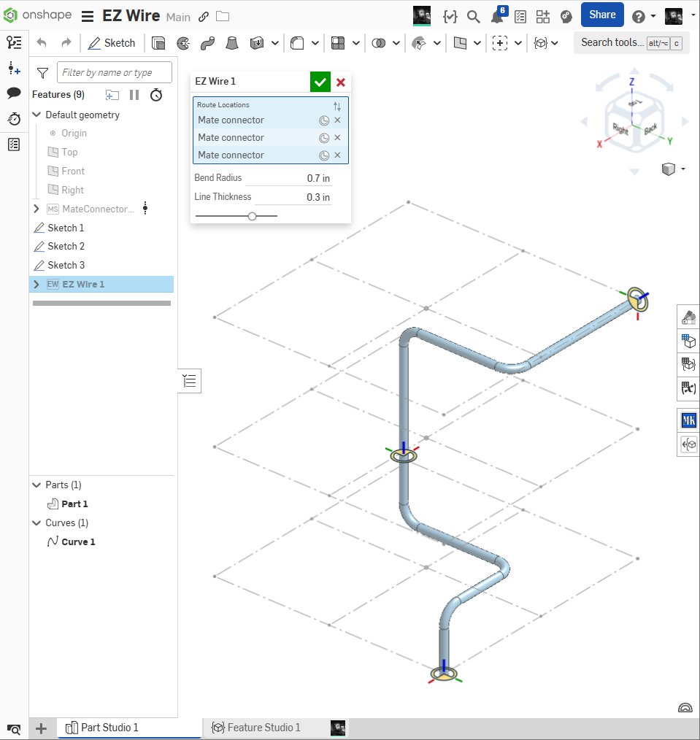Open the MK custom panel icon
This screenshot has width=700, height=740.
click(x=688, y=420)
